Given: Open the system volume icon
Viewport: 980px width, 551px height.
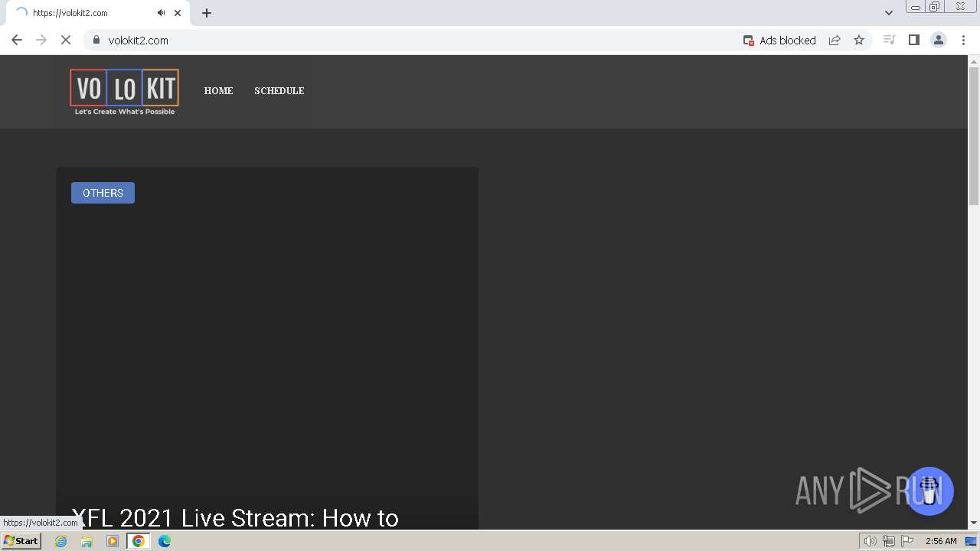Looking at the screenshot, I should click(870, 541).
